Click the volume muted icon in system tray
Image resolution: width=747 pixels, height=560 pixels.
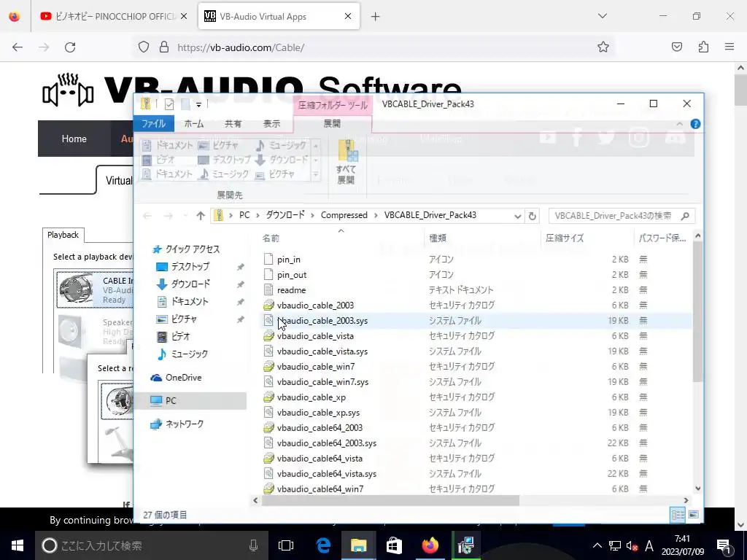tap(632, 545)
